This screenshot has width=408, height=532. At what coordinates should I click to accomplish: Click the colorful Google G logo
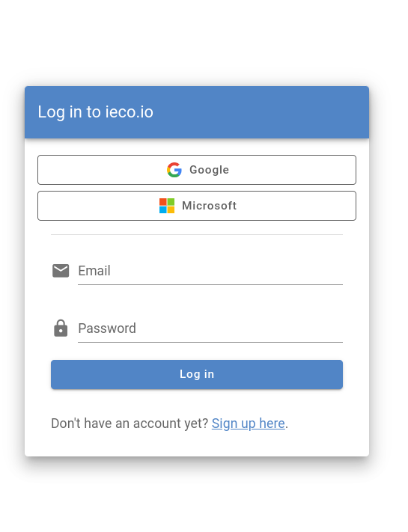coord(174,170)
